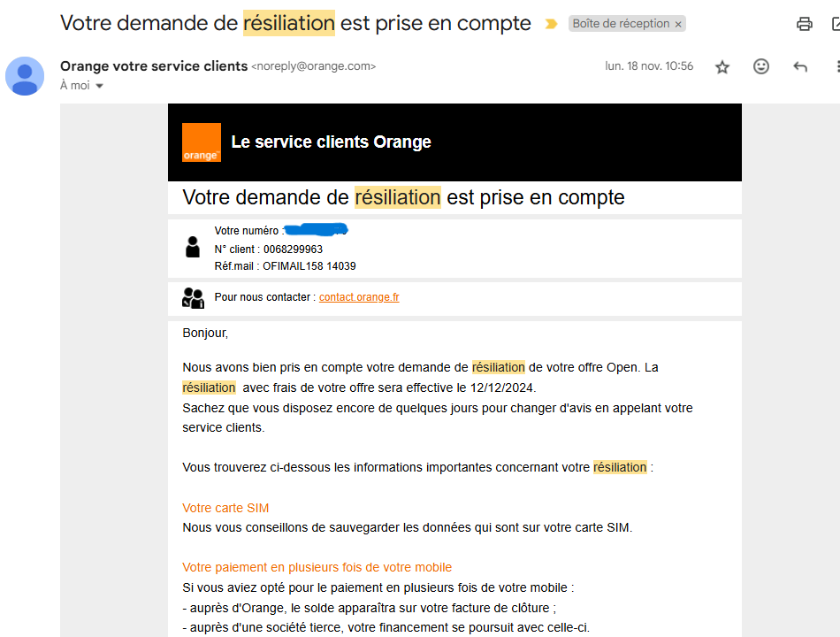The height and width of the screenshot is (637, 840).
Task: Click the sender's profile avatar
Action: (25, 76)
